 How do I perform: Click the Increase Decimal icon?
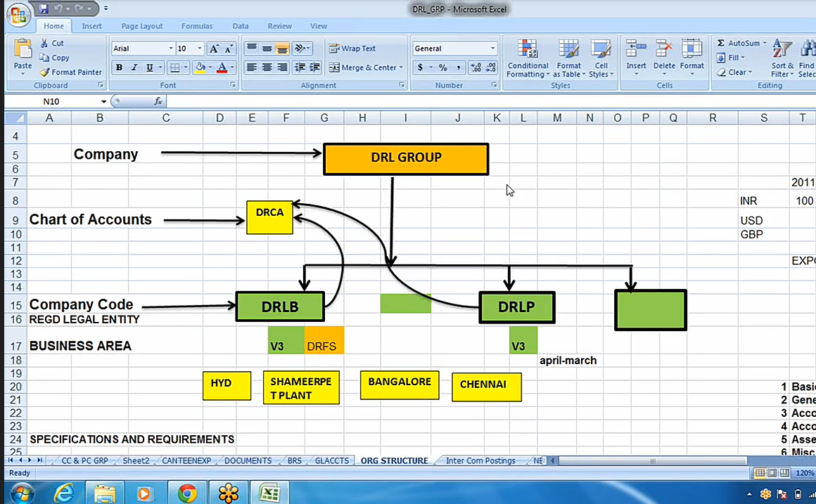tap(476, 67)
